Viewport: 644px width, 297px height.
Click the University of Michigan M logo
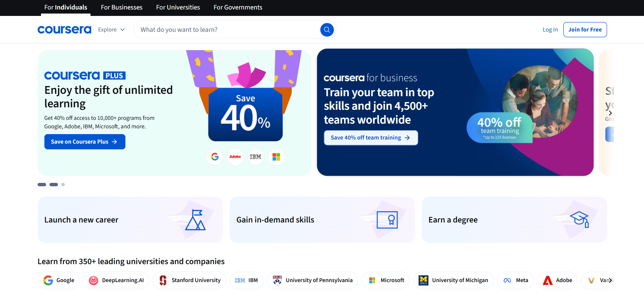coord(423,280)
